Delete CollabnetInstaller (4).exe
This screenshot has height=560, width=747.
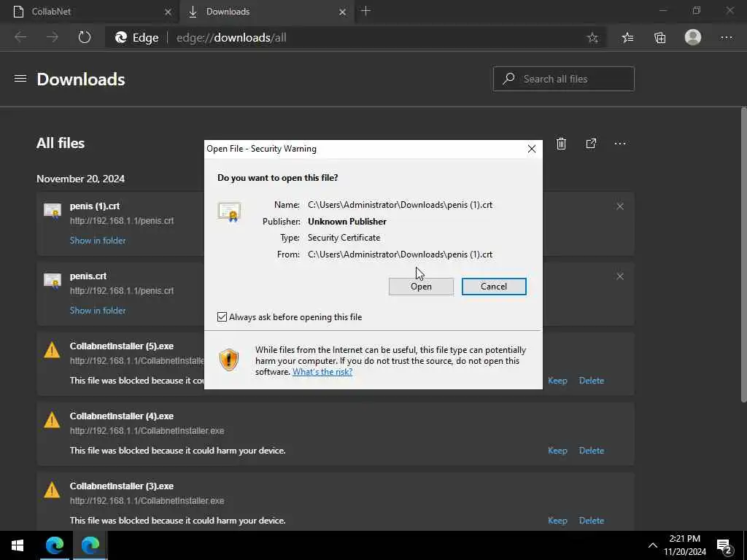pyautogui.click(x=591, y=451)
